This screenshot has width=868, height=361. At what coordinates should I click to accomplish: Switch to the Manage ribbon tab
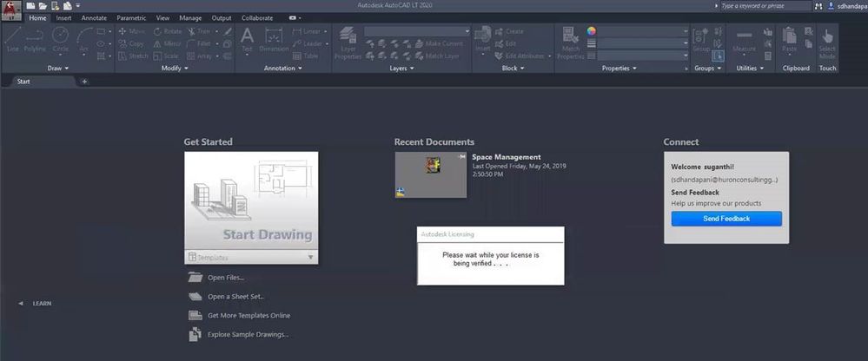[190, 17]
